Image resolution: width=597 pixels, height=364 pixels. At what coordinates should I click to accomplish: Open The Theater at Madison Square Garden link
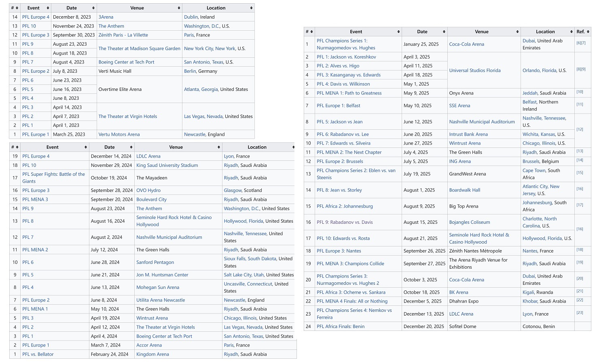(x=139, y=48)
